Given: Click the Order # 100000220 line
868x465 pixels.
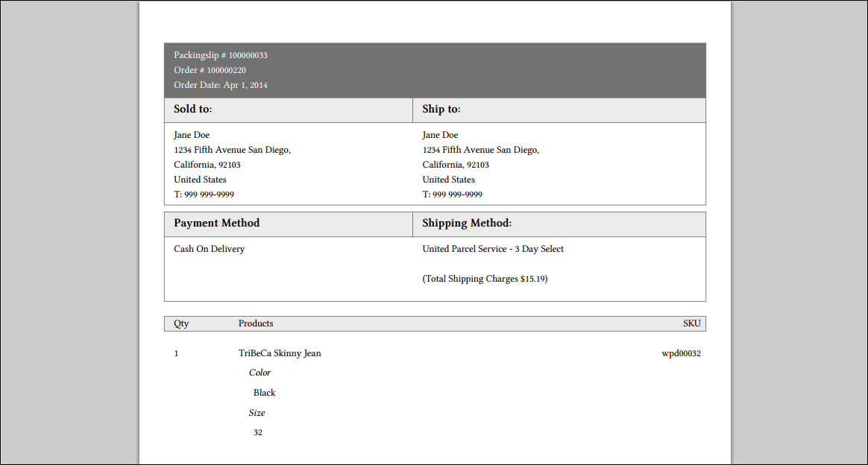Looking at the screenshot, I should [210, 70].
